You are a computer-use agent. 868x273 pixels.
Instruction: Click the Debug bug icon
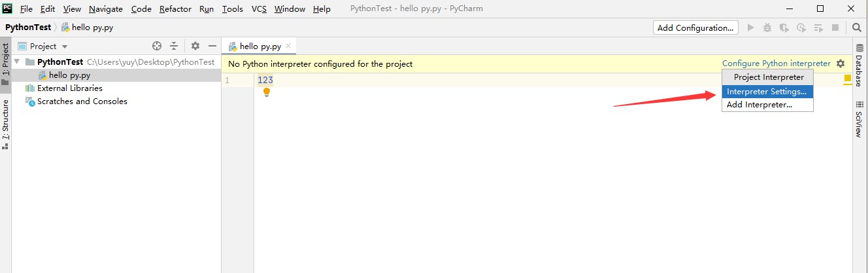[767, 27]
